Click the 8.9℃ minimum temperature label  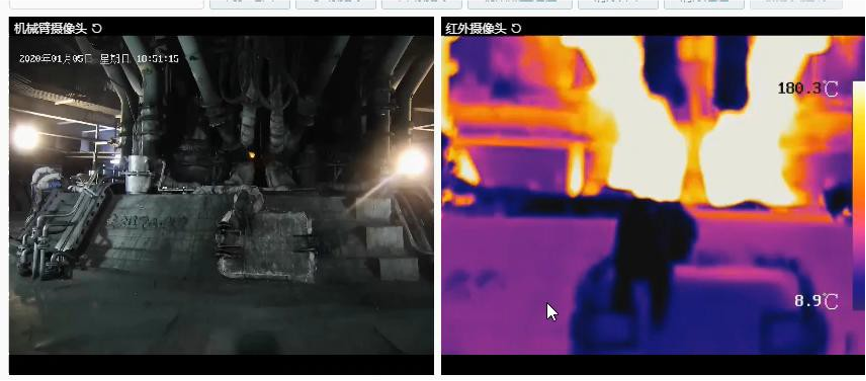[x=816, y=301]
